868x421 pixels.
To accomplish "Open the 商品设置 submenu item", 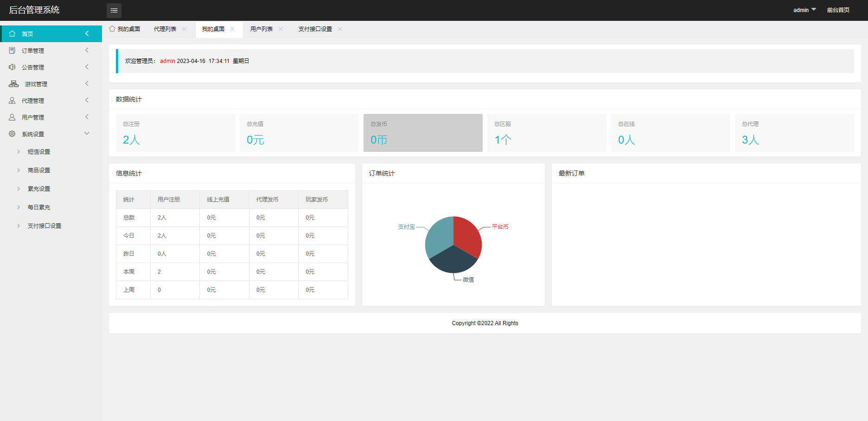I will point(39,170).
